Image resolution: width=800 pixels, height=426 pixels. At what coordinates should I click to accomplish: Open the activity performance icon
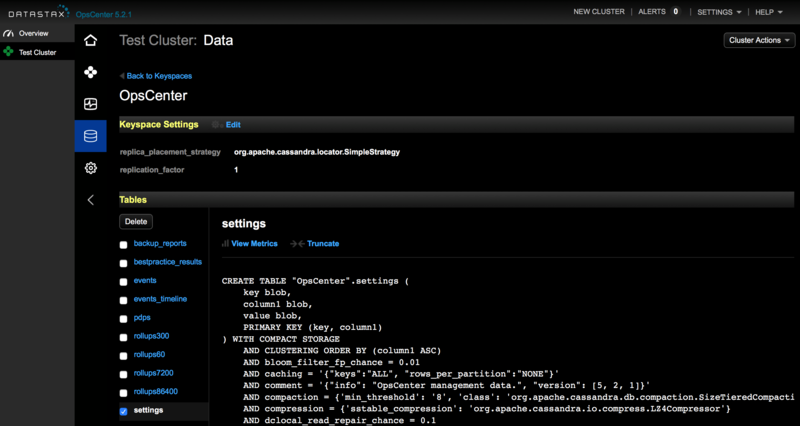pyautogui.click(x=90, y=105)
